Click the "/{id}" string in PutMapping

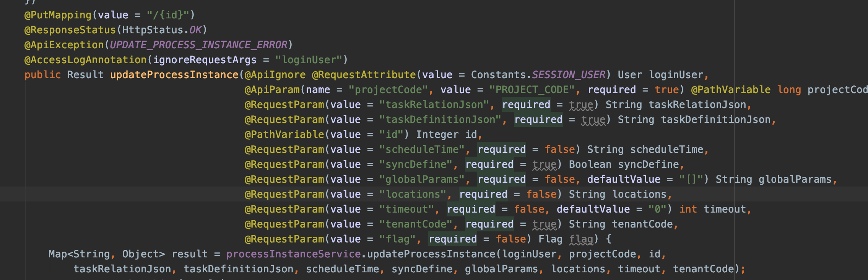[x=168, y=15]
